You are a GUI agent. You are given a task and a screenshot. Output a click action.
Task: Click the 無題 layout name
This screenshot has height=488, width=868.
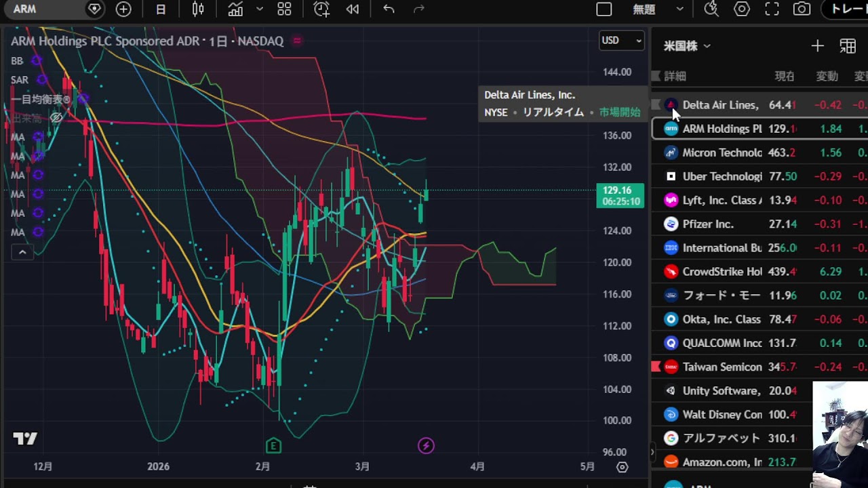point(644,9)
